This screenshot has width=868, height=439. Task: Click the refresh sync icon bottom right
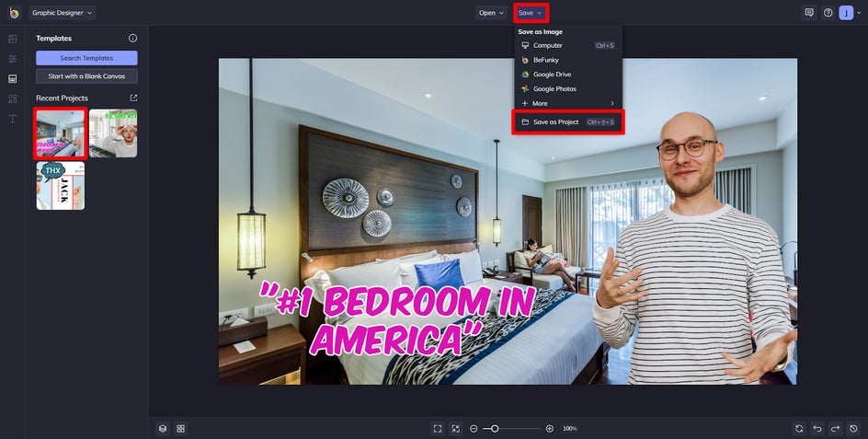(799, 429)
